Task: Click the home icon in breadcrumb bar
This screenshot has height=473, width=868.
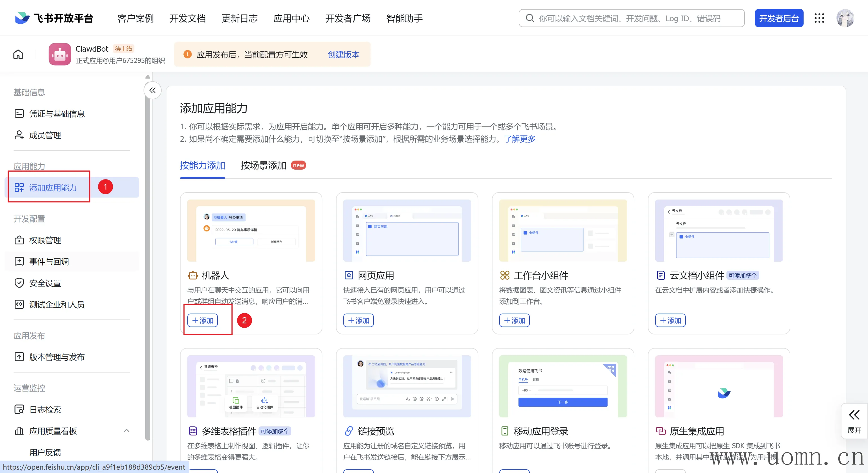Action: (x=18, y=54)
